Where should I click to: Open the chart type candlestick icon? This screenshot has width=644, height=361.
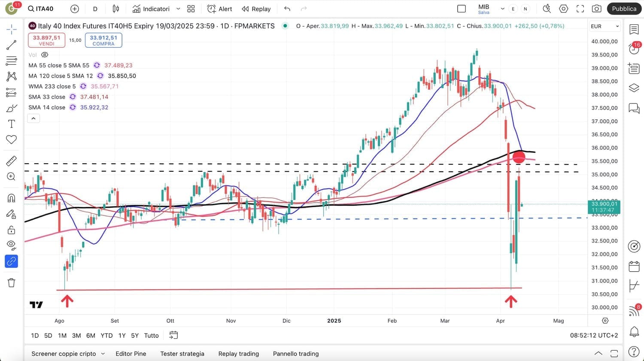(x=115, y=9)
